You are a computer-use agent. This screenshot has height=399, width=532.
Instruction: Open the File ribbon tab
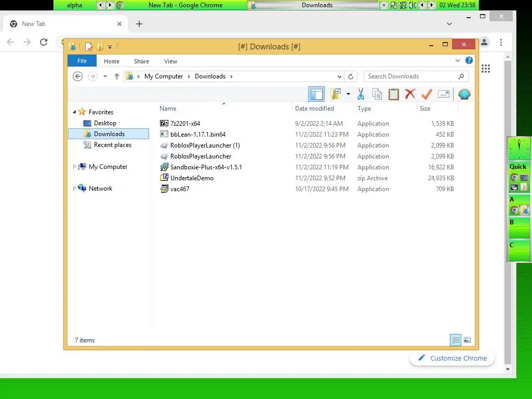[82, 61]
